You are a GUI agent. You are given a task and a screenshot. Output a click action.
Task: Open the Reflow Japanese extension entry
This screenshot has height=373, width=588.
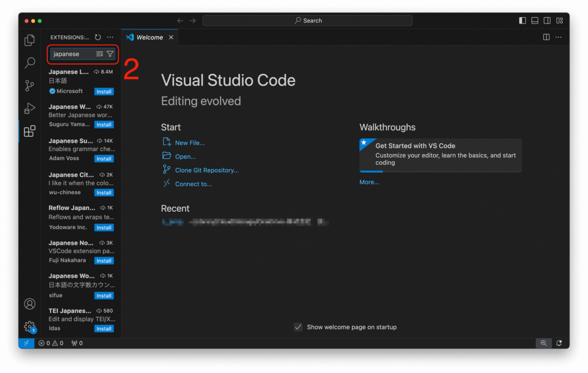[x=82, y=217]
